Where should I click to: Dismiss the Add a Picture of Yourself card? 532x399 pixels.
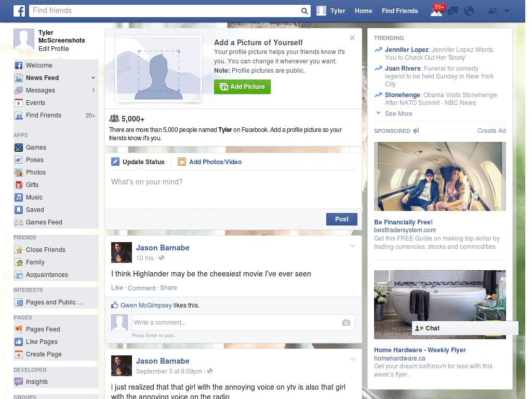coord(352,38)
